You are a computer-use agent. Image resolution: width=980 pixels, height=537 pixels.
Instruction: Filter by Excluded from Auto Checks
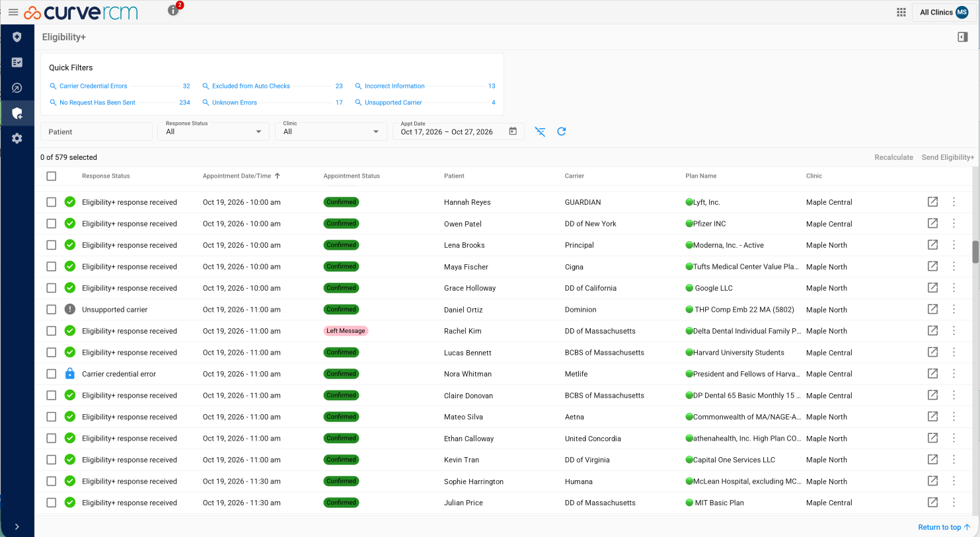[x=251, y=86]
